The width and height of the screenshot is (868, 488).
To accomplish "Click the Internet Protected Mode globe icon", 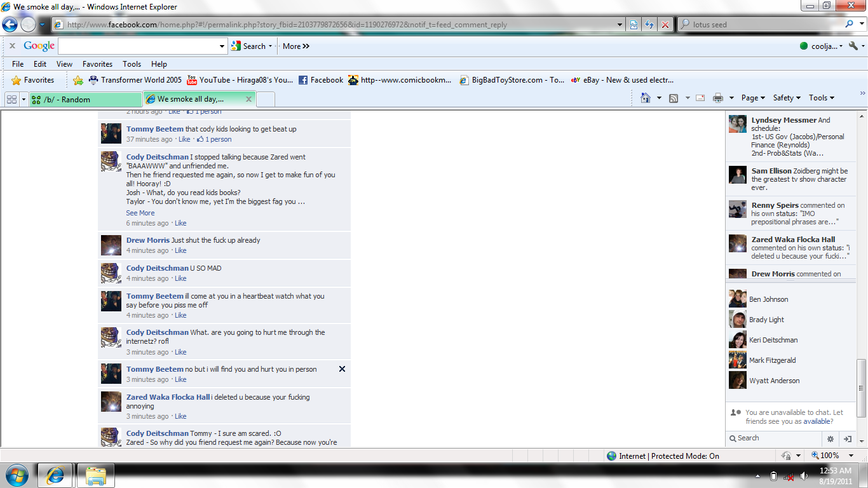I will coord(611,456).
